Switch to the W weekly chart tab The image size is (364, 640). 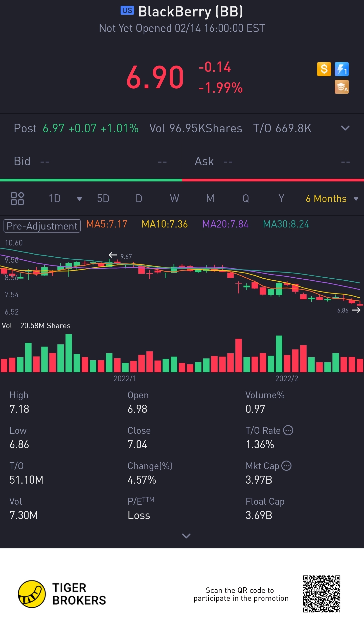click(x=174, y=199)
